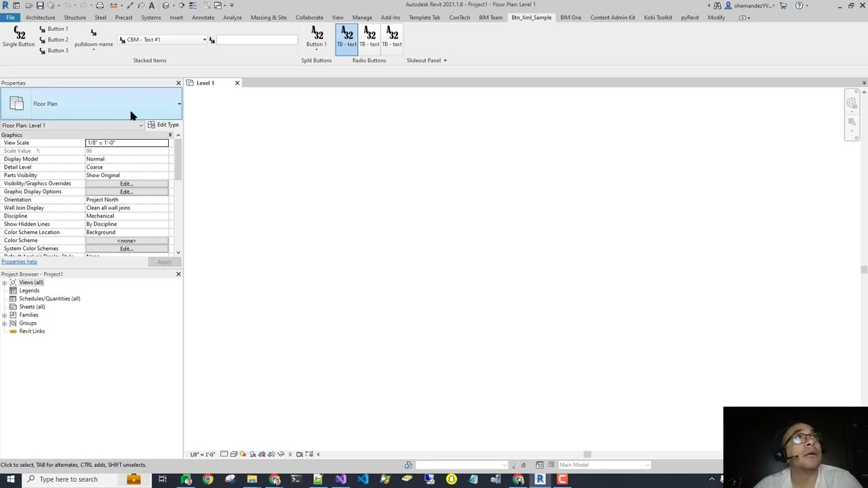Image resolution: width=868 pixels, height=488 pixels.
Task: Expand the Families tree node
Action: (x=4, y=315)
